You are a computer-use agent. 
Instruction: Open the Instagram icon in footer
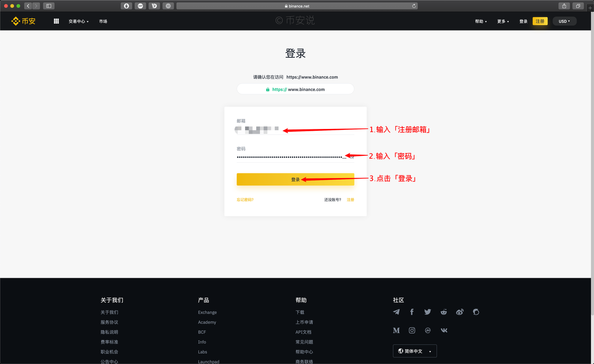pyautogui.click(x=412, y=331)
